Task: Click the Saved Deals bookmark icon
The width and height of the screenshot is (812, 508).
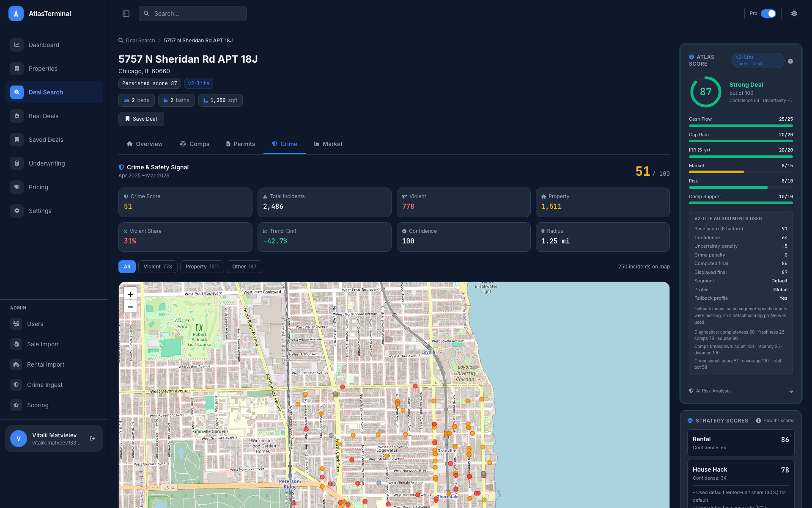Action: [17, 140]
